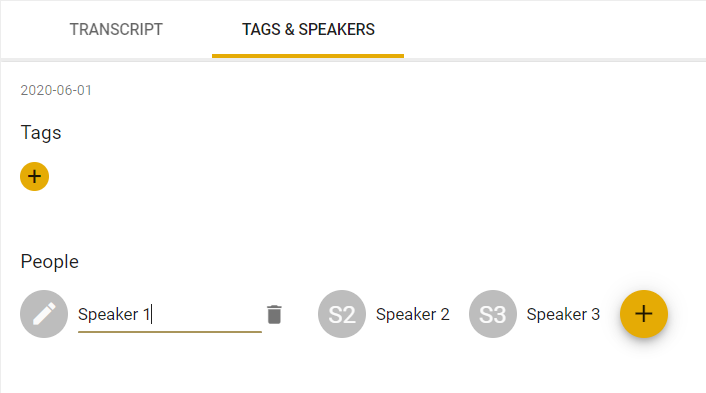Click the underline of the Speaker 1 field
The height and width of the screenshot is (393, 706).
[x=170, y=332]
